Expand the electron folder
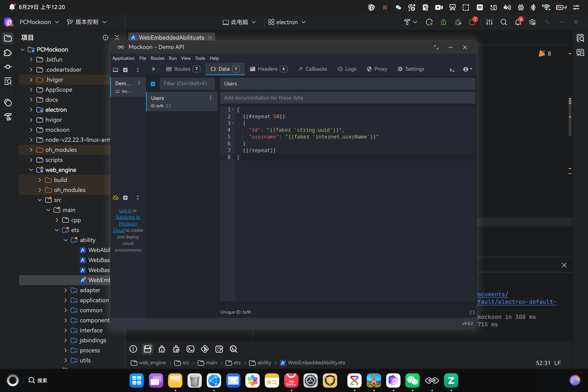Screen dimensions: 588x392 tap(31, 110)
